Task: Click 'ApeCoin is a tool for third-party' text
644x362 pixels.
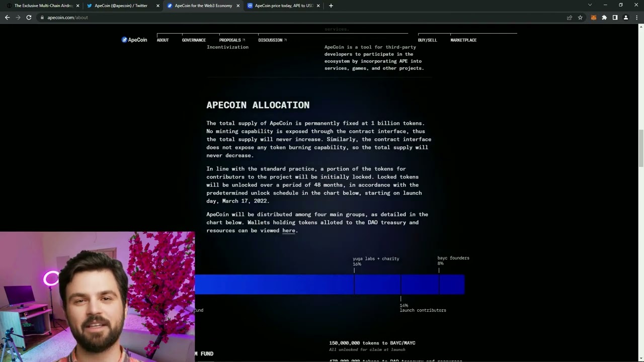Action: 370,47
